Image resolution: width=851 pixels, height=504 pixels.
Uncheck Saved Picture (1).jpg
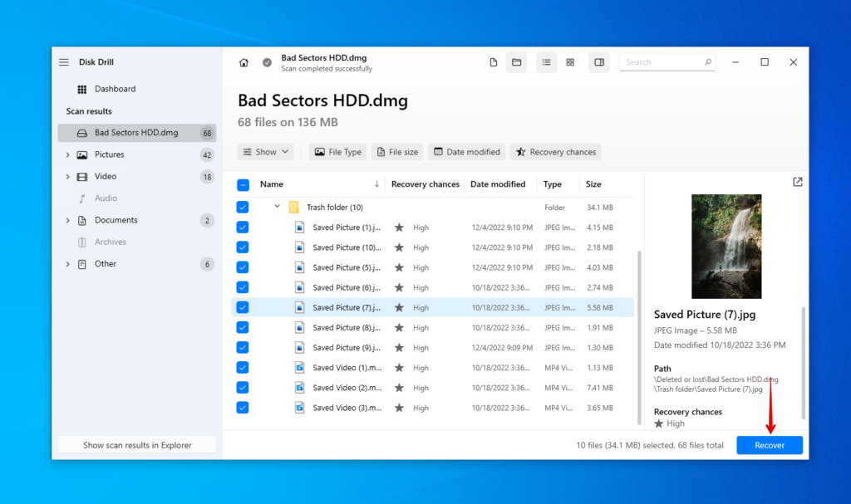point(242,227)
